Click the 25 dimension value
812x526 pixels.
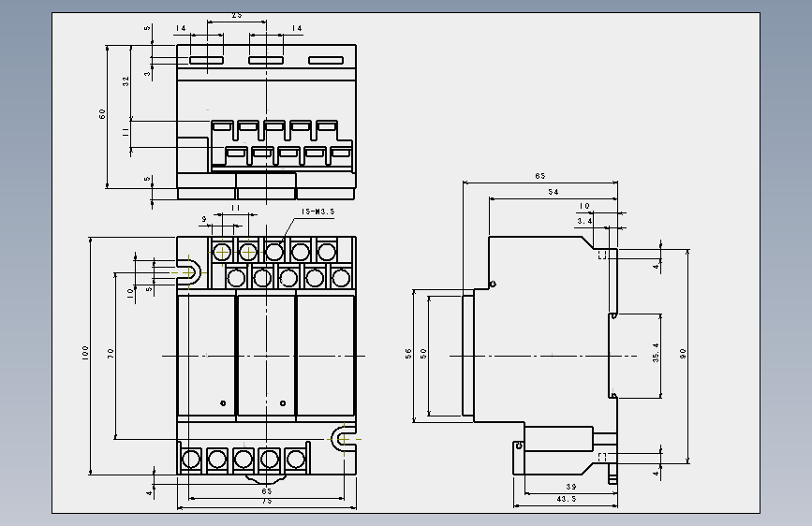[x=237, y=16]
